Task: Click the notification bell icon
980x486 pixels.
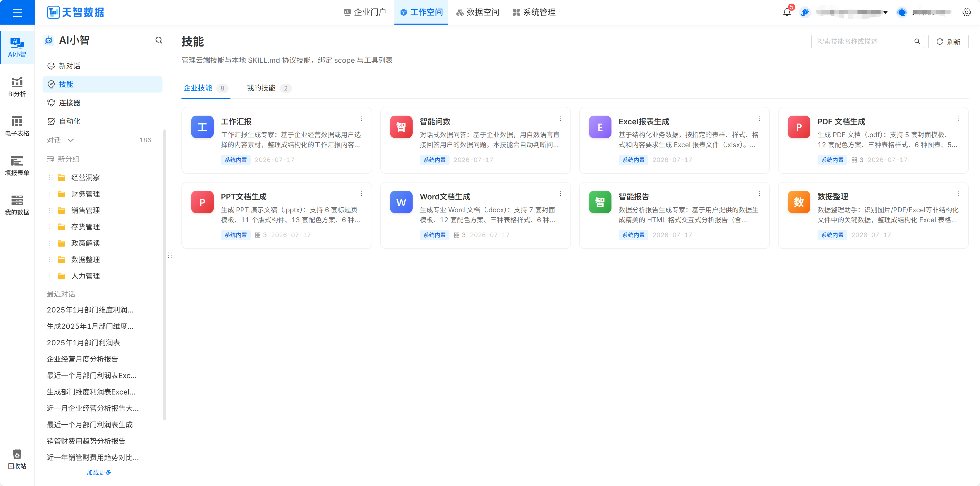Action: pyautogui.click(x=787, y=12)
